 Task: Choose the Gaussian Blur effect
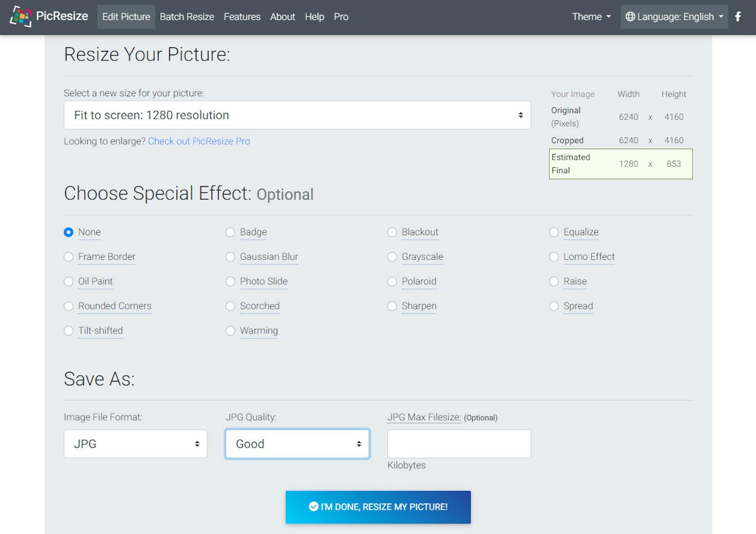pyautogui.click(x=230, y=257)
